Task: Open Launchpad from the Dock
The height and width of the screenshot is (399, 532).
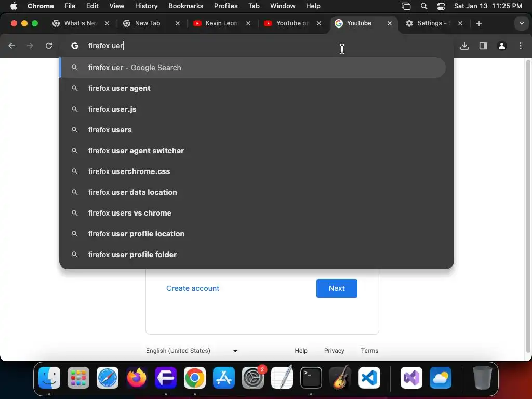Action: [78, 378]
